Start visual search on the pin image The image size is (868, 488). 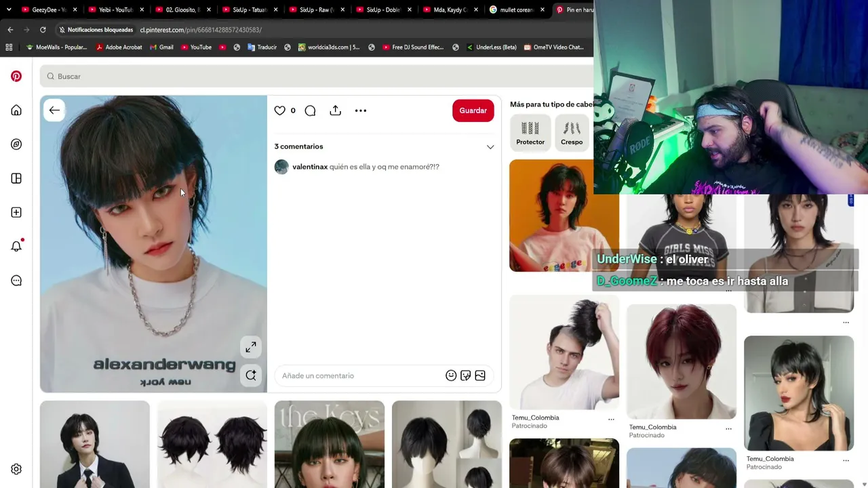251,375
